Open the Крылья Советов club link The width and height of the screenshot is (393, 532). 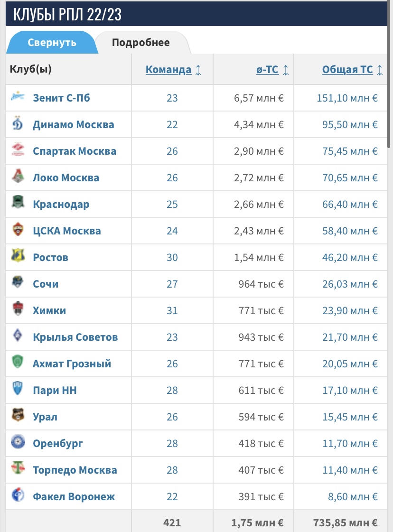75,337
